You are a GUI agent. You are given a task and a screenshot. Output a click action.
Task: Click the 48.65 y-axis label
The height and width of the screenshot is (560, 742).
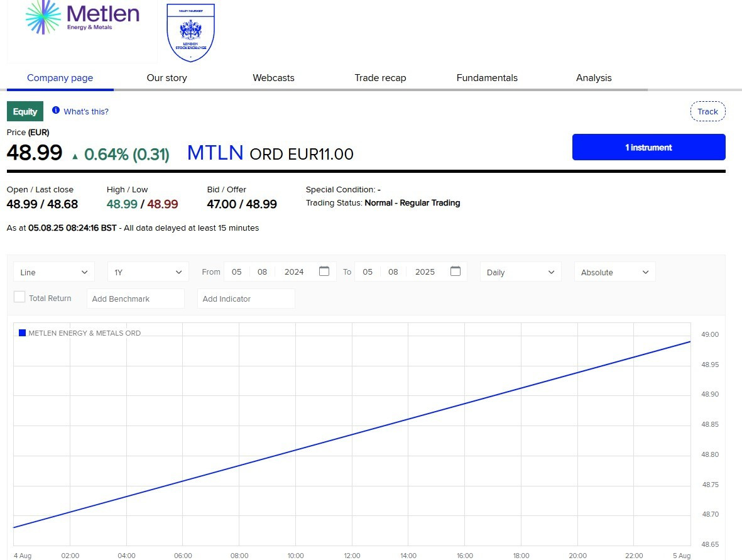click(x=710, y=544)
